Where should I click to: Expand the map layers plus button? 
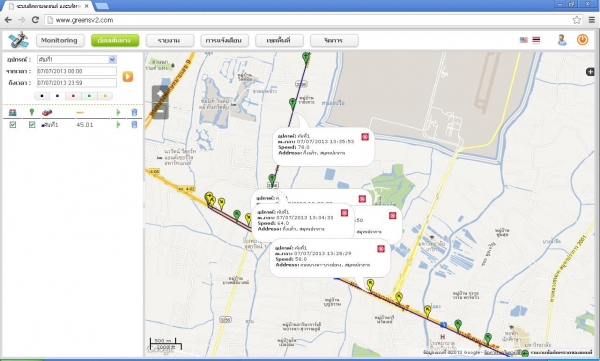(590, 72)
